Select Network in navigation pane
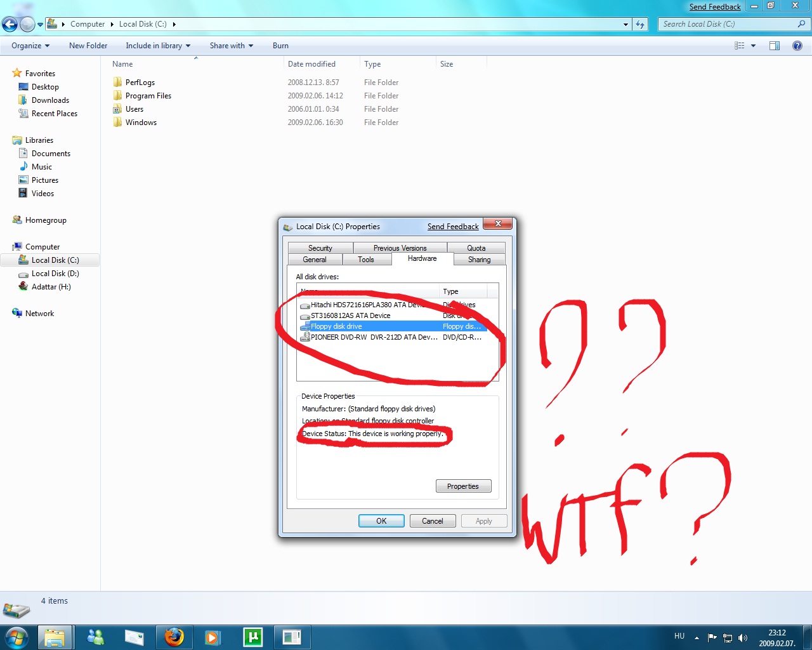Image resolution: width=812 pixels, height=650 pixels. pos(39,314)
